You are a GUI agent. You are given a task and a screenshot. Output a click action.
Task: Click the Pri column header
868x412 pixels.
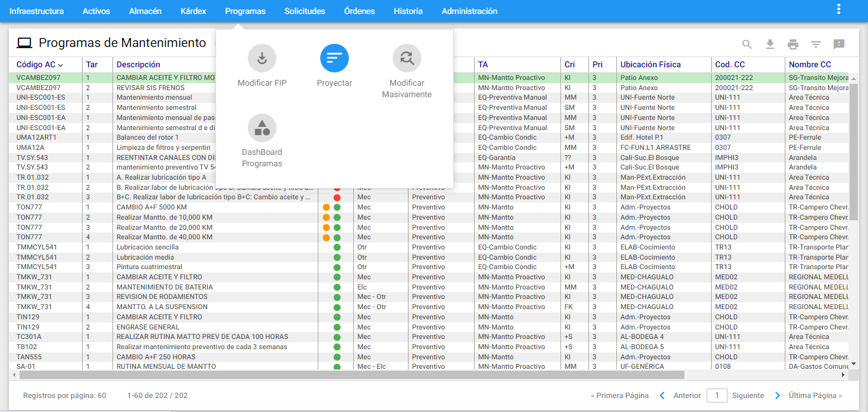597,65
